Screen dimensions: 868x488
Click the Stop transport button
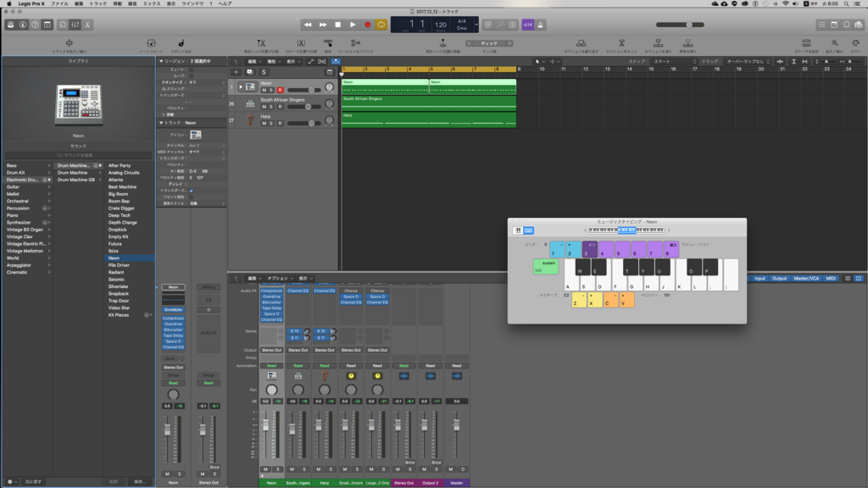click(337, 25)
